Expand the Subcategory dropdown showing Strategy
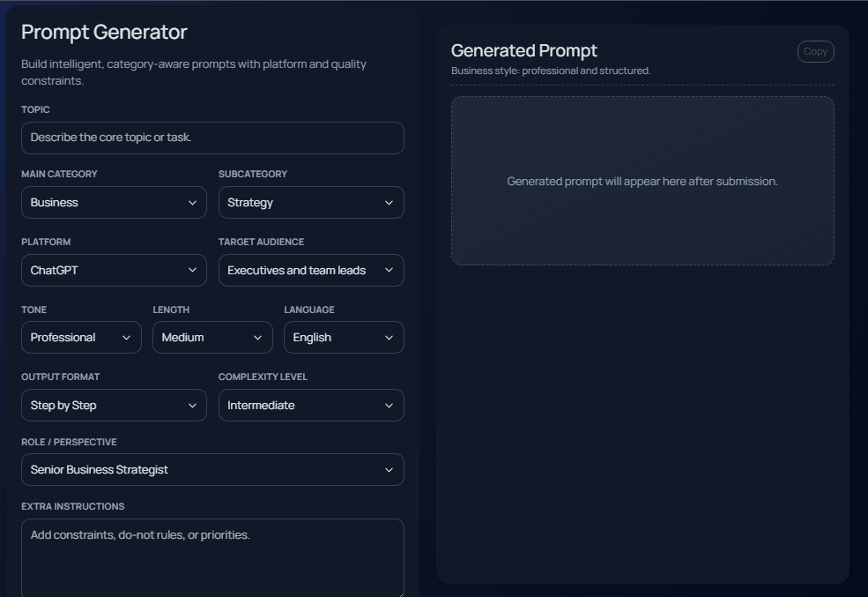 [310, 203]
